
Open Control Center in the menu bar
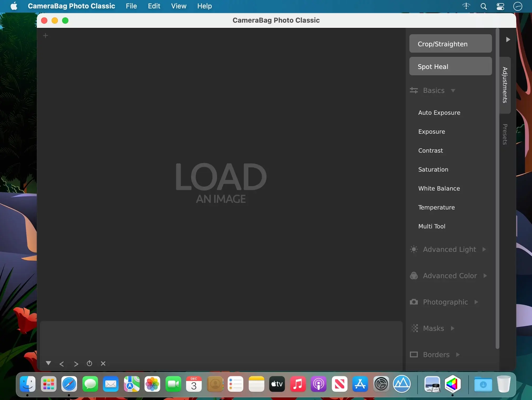coord(500,6)
